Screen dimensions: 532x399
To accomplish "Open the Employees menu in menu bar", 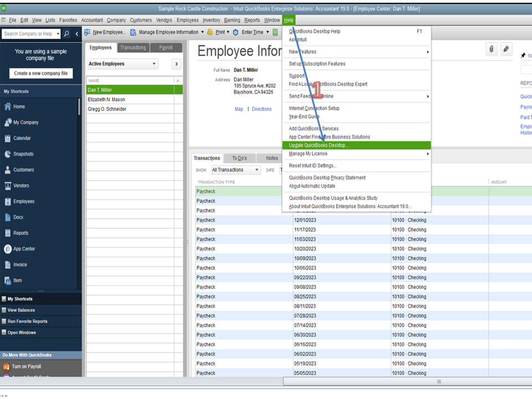I will pos(187,20).
